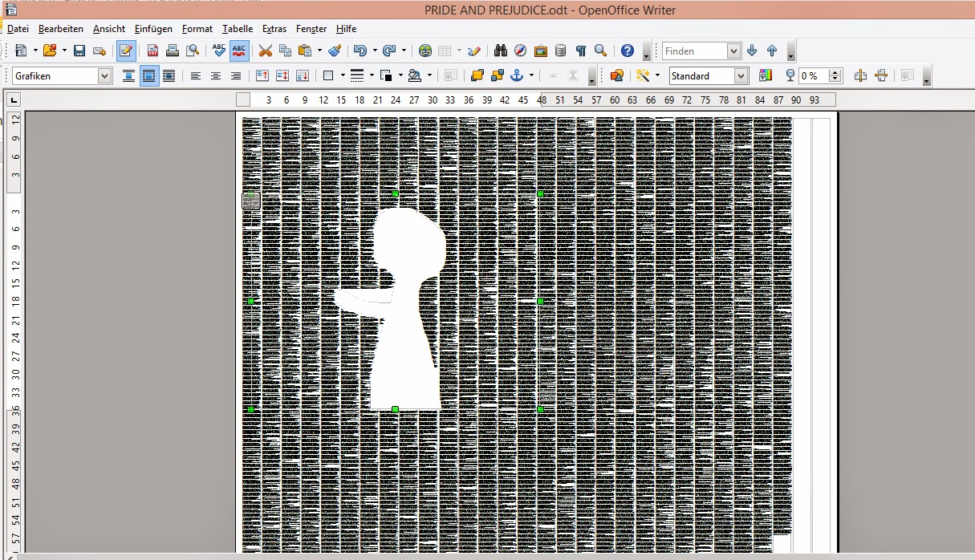Open anchor change dropdown arrow
This screenshot has width=975, height=560.
pyautogui.click(x=532, y=75)
